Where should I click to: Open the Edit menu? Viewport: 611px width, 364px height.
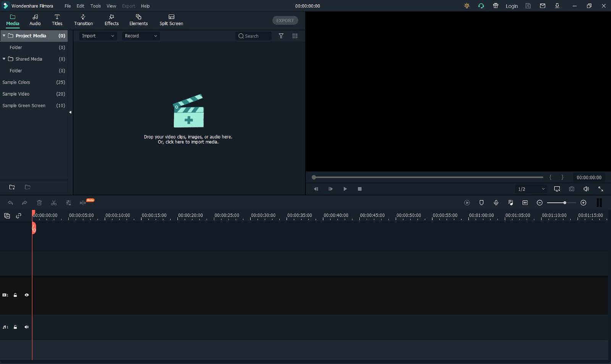click(x=80, y=6)
